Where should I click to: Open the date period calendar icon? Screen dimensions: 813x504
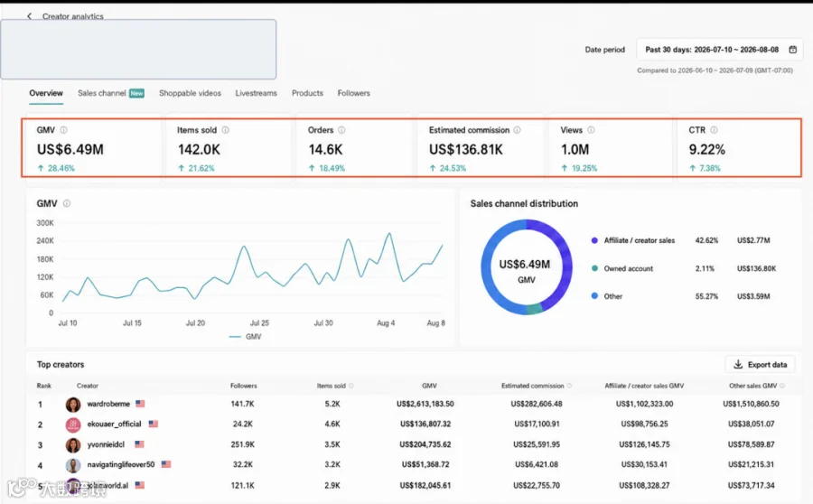point(793,50)
